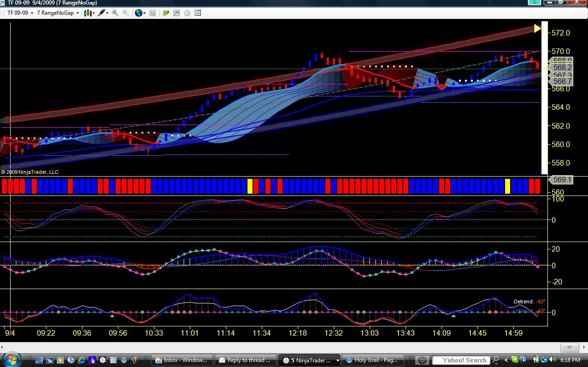Switch to Reply to thread taskbar button
Image resolution: width=588 pixels, height=367 pixels.
tap(245, 360)
